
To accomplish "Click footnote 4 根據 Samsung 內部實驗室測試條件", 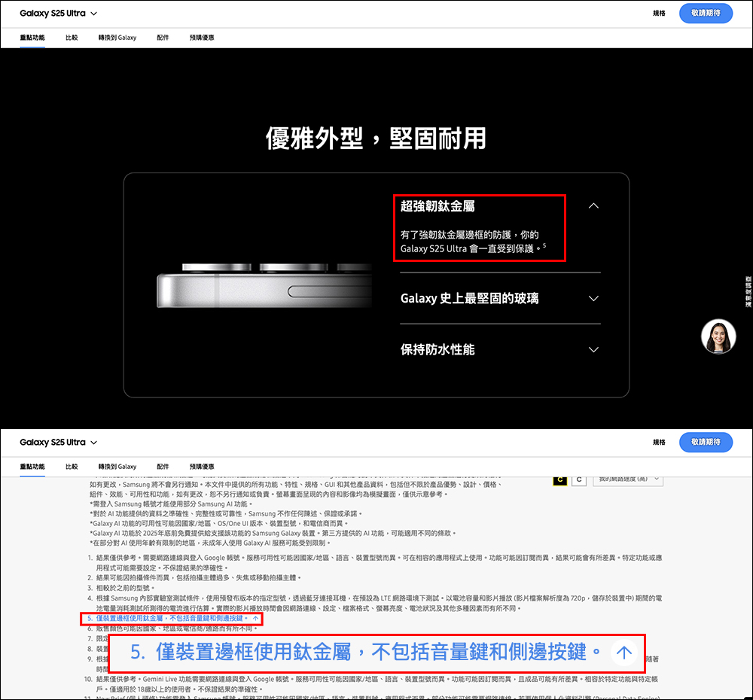I will (x=379, y=603).
